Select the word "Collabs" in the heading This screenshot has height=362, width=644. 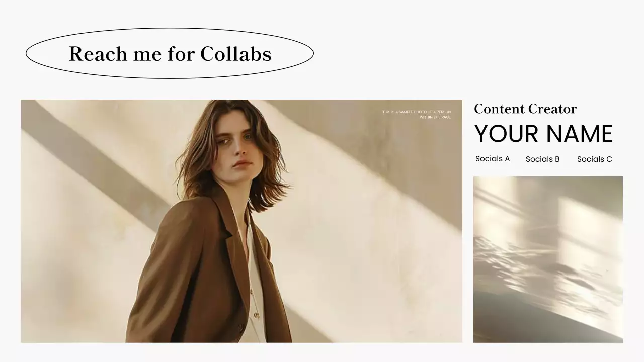click(236, 54)
